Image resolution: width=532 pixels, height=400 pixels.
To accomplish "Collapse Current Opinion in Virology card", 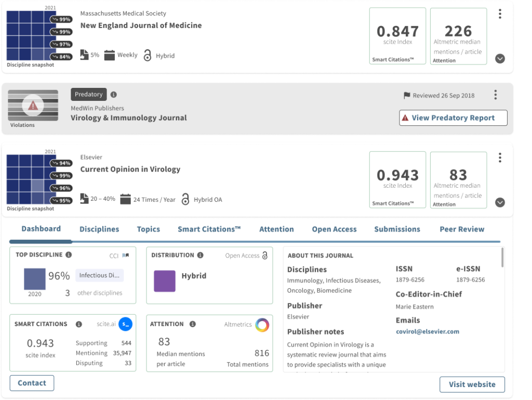I will tap(500, 203).
